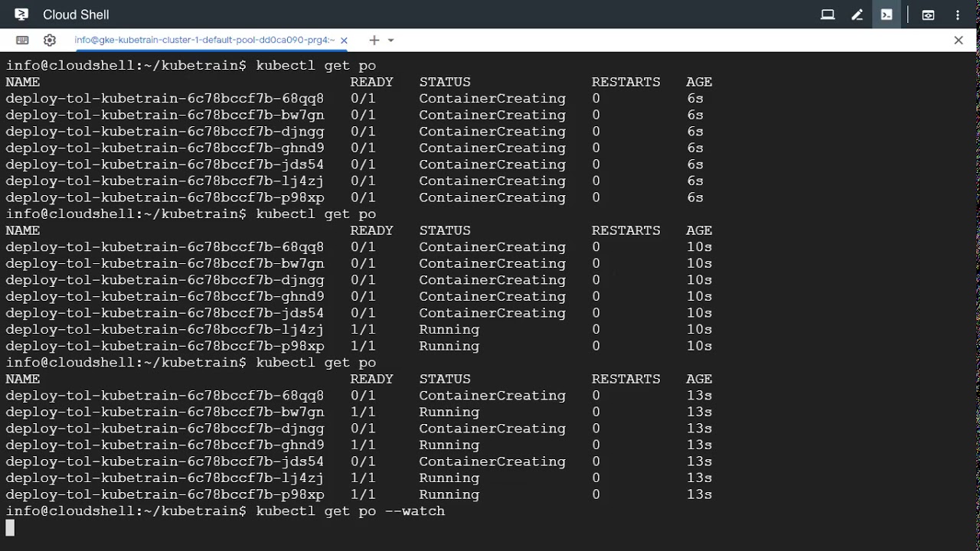Click ContainerCreating status of jds54 at 13s
Image resolution: width=980 pixels, height=551 pixels.
pyautogui.click(x=492, y=461)
